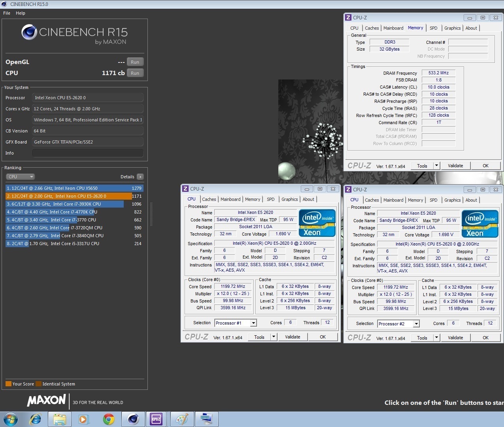Click the CPU-Z Z icon in Memory window title bar

point(348,17)
